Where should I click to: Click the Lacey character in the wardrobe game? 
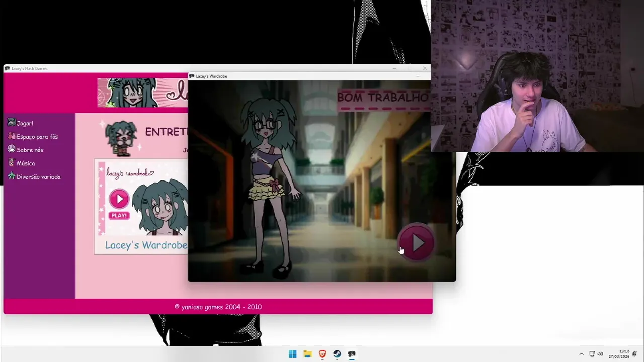[271, 186]
